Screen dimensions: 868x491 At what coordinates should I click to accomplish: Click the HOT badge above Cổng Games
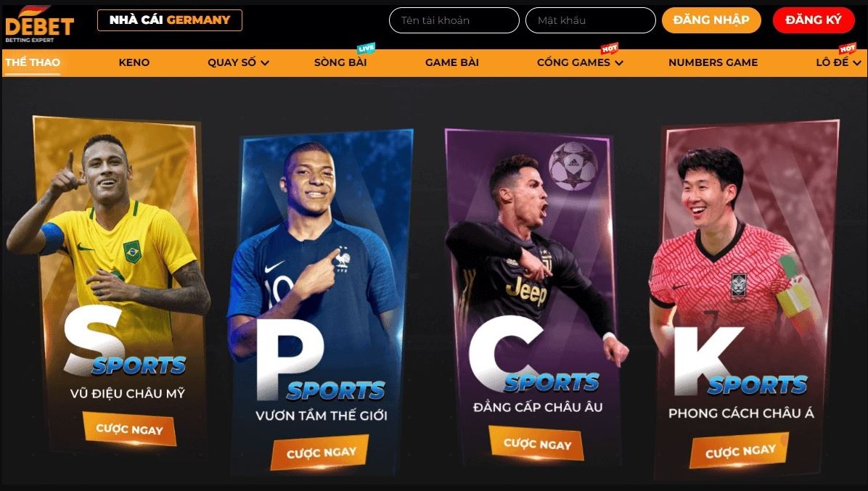[609, 49]
